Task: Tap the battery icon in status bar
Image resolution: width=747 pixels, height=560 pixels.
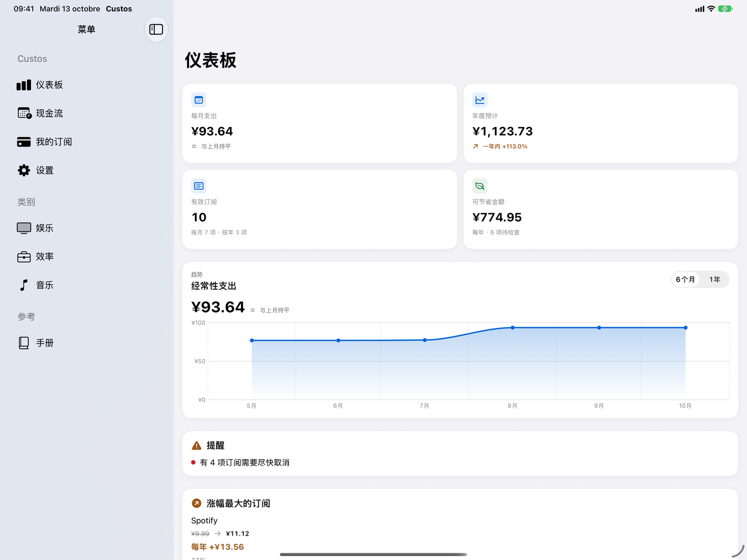Action: pyautogui.click(x=725, y=9)
